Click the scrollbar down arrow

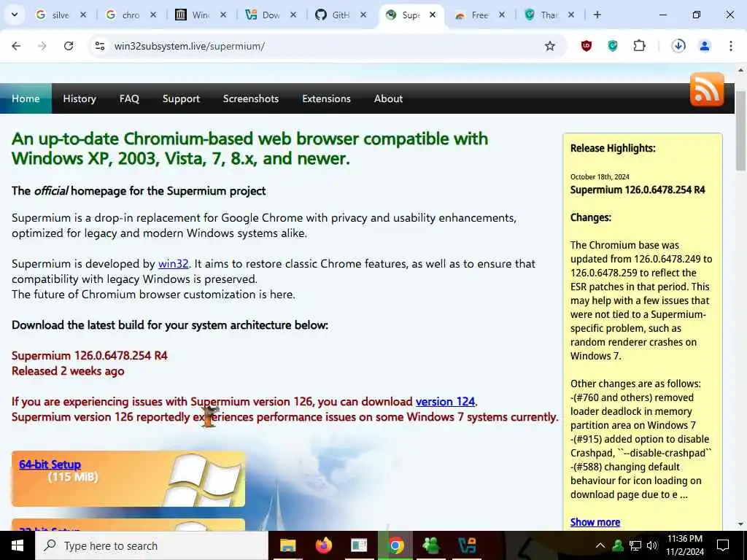pos(741,524)
